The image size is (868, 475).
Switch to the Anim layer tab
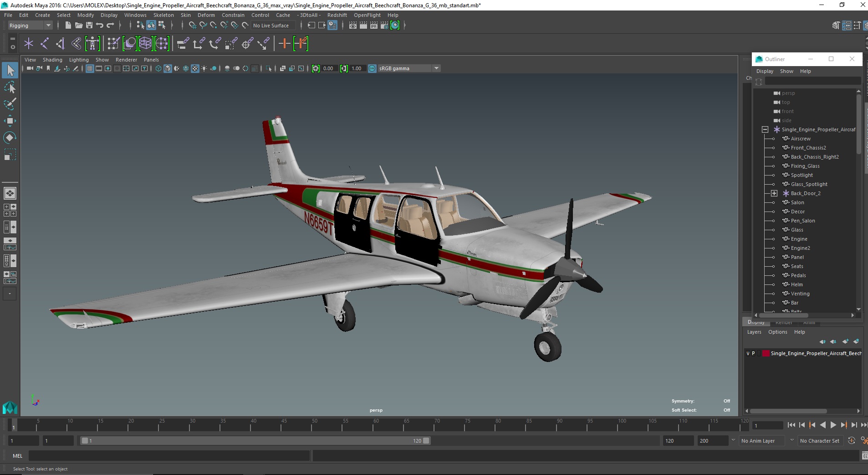[x=809, y=322]
